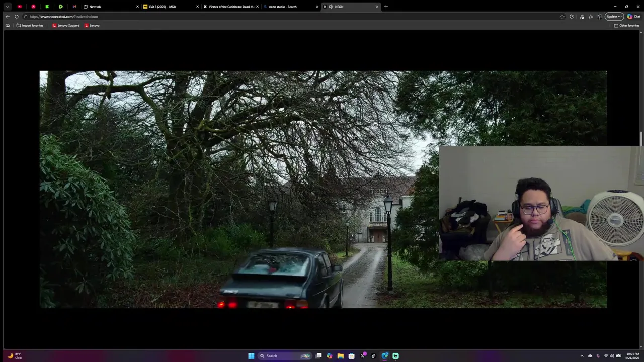The width and height of the screenshot is (644, 362).
Task: Open the Windows Start menu
Action: [x=251, y=356]
